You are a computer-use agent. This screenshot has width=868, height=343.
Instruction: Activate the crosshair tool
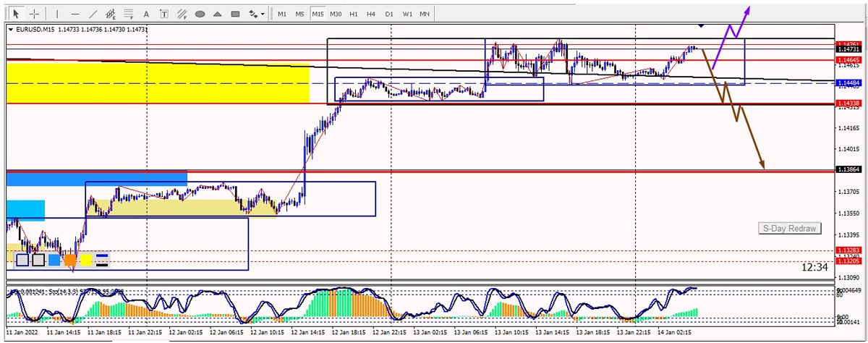pyautogui.click(x=34, y=14)
